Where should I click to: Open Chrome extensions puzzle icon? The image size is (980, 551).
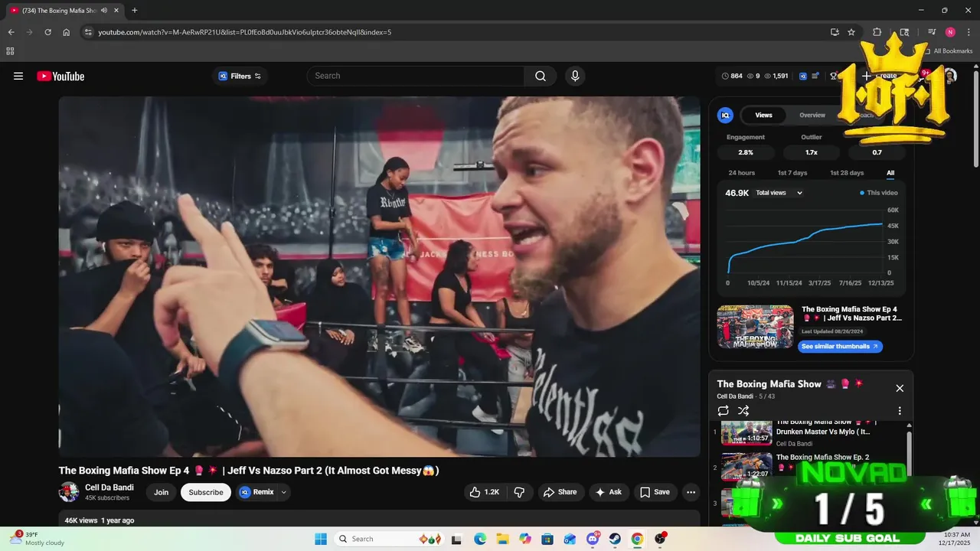[877, 32]
